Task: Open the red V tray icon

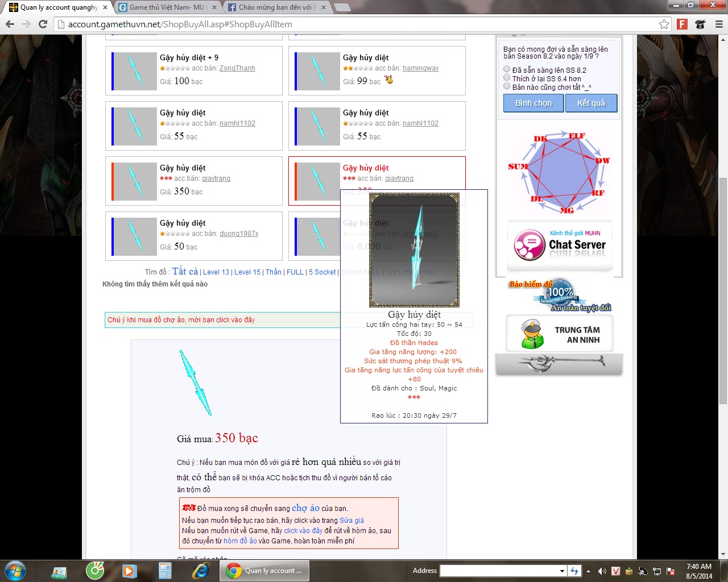Action: tap(615, 571)
